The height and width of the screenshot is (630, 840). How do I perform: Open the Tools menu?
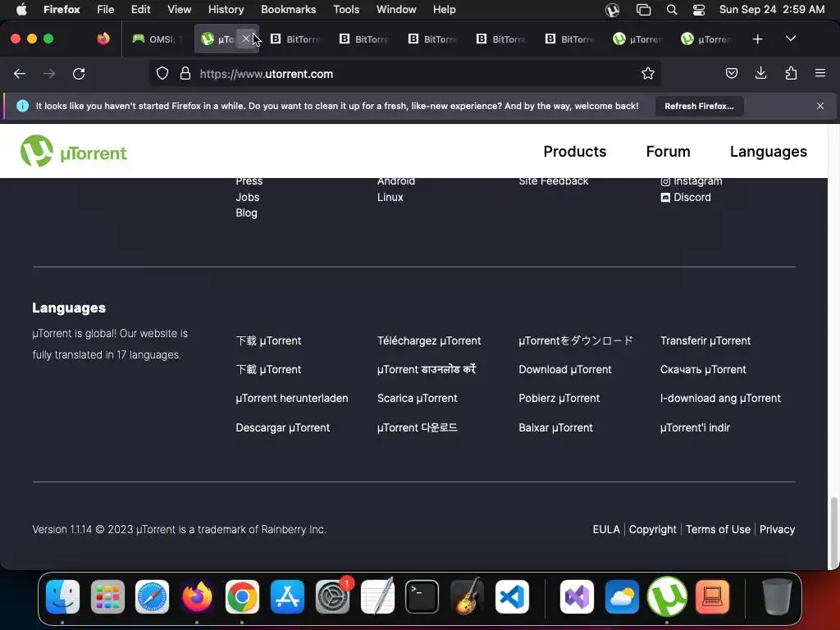[346, 9]
